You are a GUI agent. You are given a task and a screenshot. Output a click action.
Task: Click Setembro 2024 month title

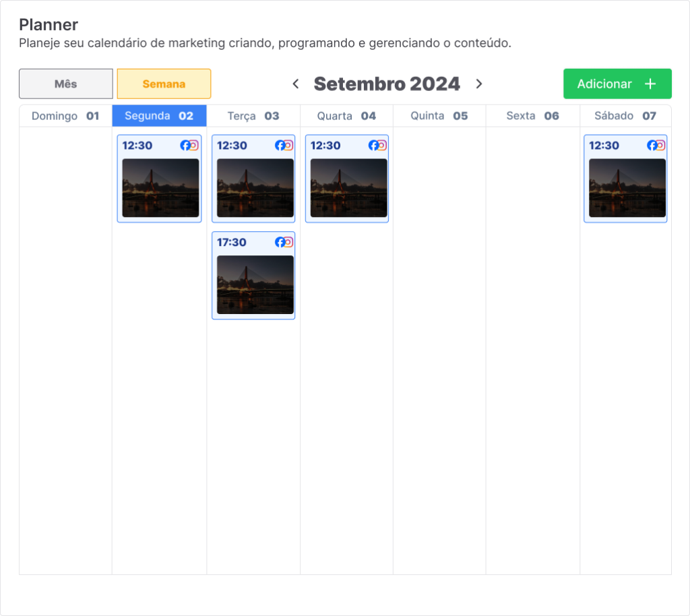click(x=387, y=84)
